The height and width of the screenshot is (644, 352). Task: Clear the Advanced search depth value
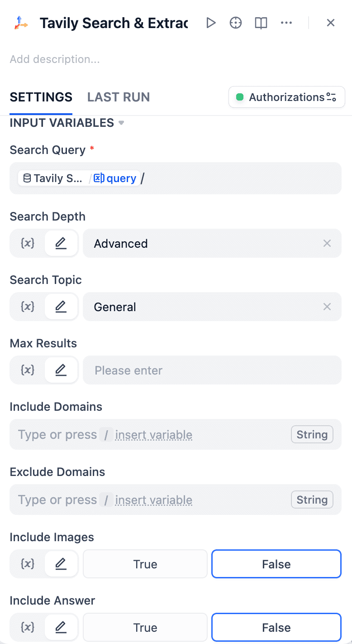(x=327, y=244)
